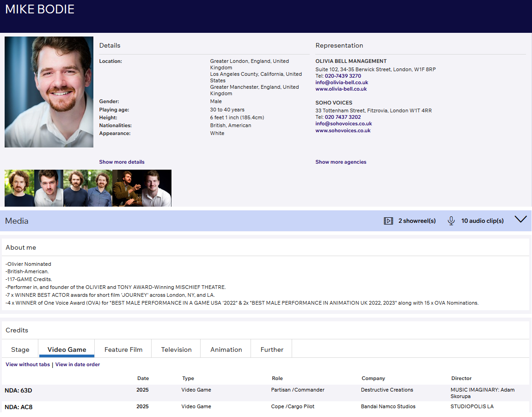Open third gallery photo, navy t-shirt
This screenshot has width=532, height=417.
pos(76,188)
